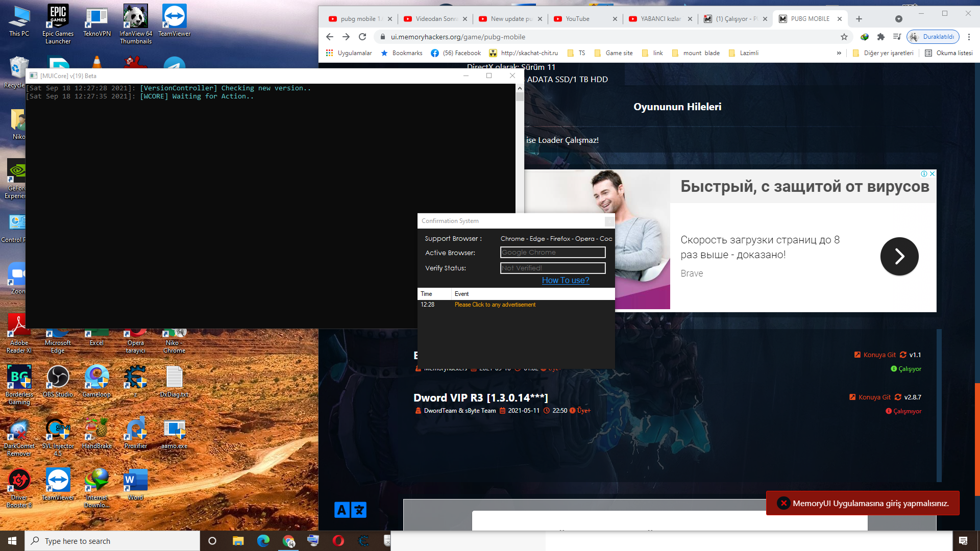Open the 'Lazimli' bookmark folder
The width and height of the screenshot is (980, 551).
tap(744, 53)
